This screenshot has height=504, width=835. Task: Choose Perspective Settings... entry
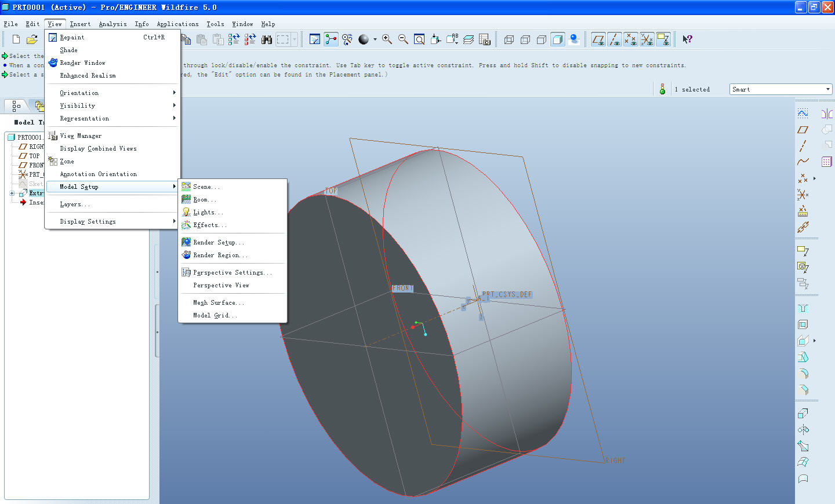pos(233,272)
